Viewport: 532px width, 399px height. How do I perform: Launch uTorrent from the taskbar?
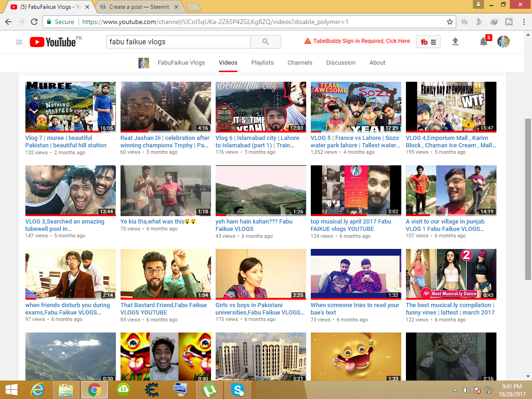(x=209, y=389)
